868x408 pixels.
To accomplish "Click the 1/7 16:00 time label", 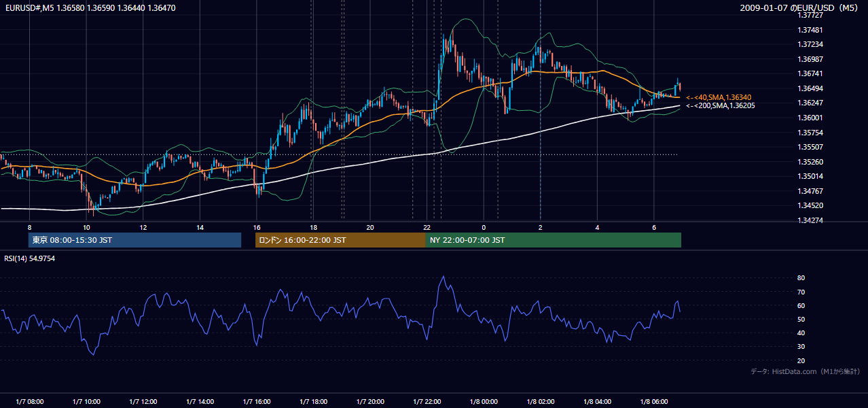I will coord(257,401).
